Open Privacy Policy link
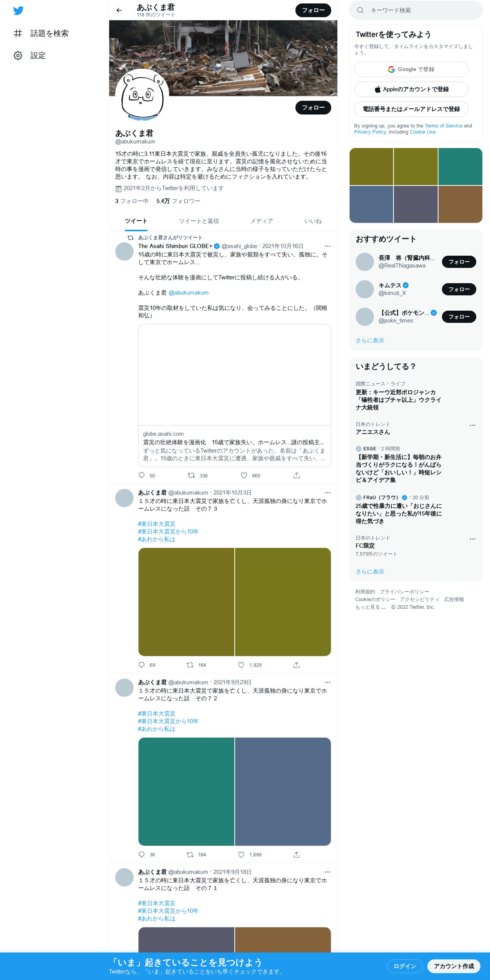490x980 pixels. tap(370, 132)
